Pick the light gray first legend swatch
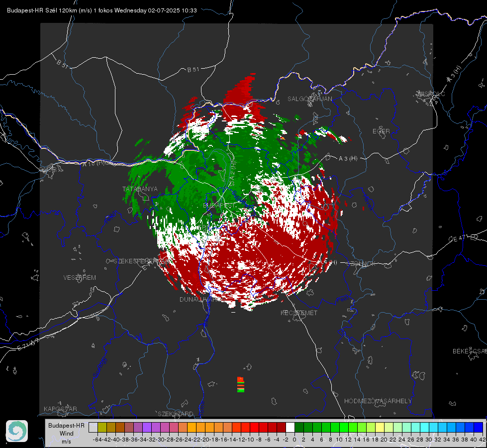The image size is (487, 448). point(93,427)
